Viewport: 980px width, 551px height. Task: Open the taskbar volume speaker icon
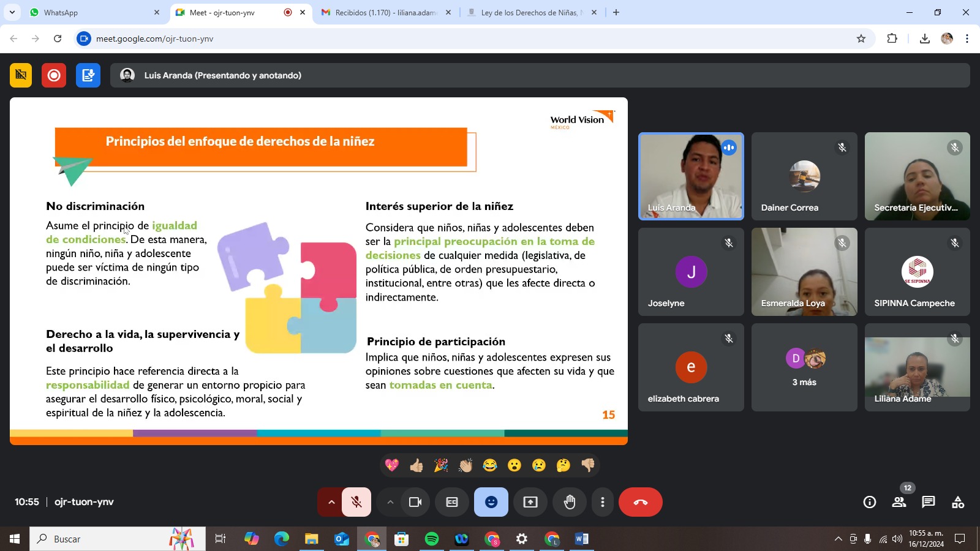(x=897, y=539)
